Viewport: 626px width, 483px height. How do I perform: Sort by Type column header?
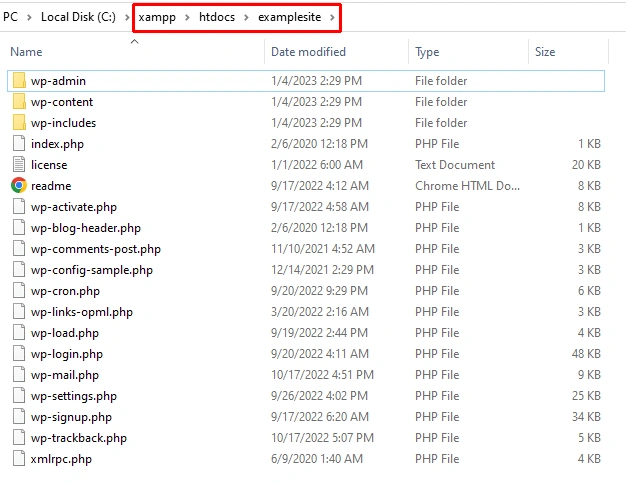[427, 52]
